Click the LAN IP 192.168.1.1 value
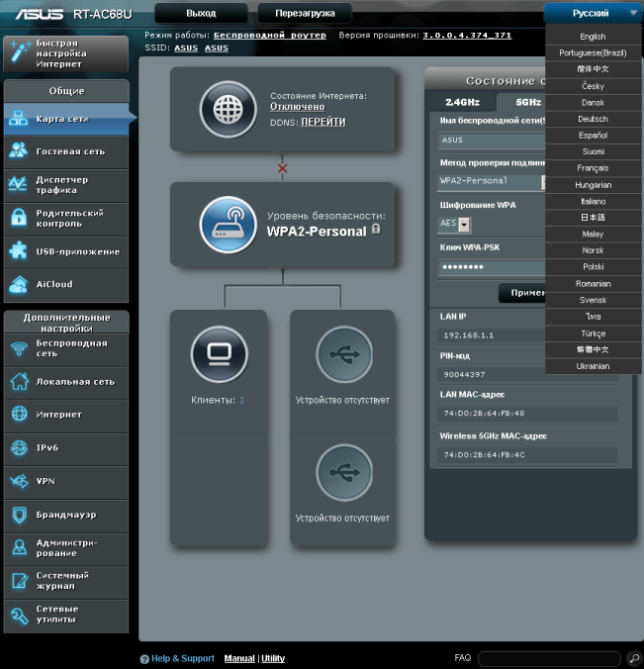The width and height of the screenshot is (644, 669). click(x=468, y=335)
